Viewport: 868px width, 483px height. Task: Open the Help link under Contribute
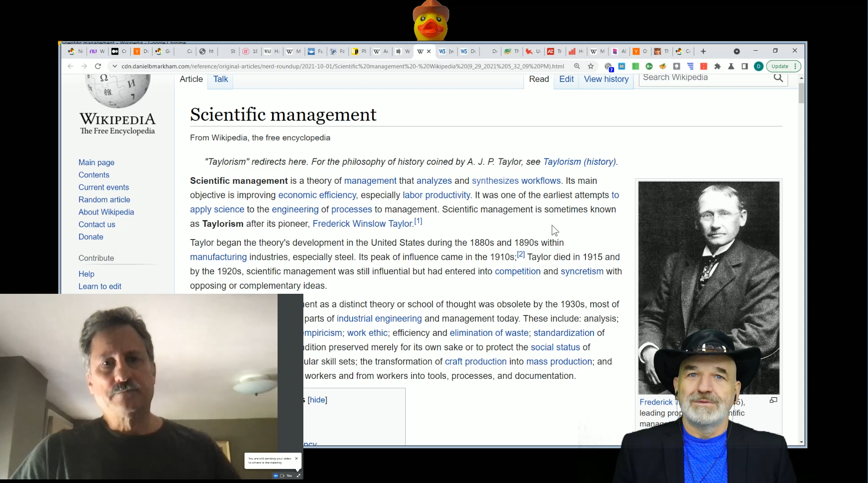[86, 274]
